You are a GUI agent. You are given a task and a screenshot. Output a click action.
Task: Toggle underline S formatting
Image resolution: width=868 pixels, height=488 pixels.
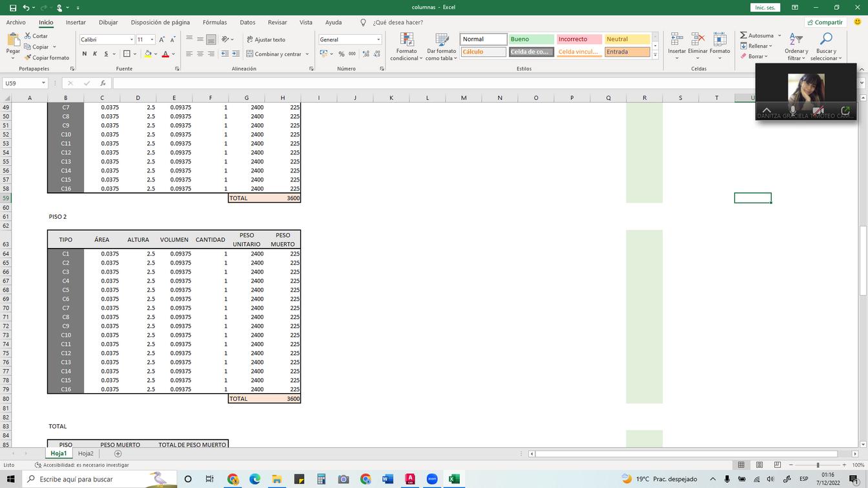[x=106, y=54]
